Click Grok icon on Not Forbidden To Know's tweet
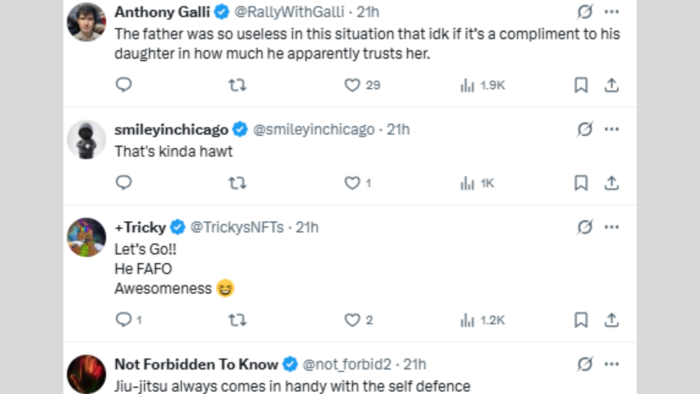Image resolution: width=700 pixels, height=394 pixels. [585, 364]
